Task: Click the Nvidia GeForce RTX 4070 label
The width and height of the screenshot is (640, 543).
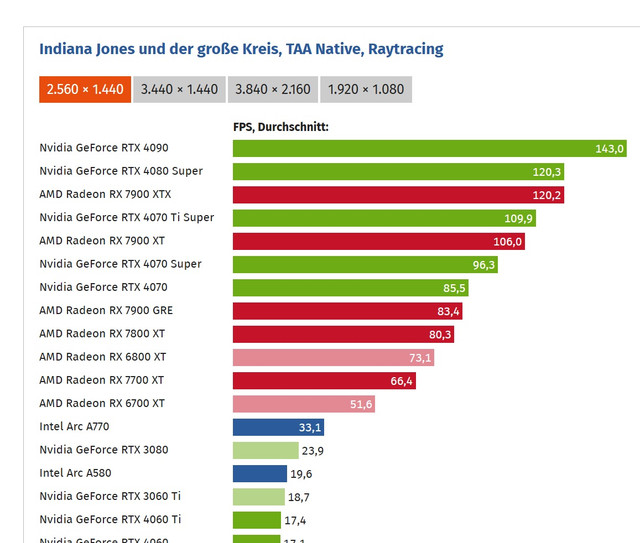Action: click(x=103, y=287)
